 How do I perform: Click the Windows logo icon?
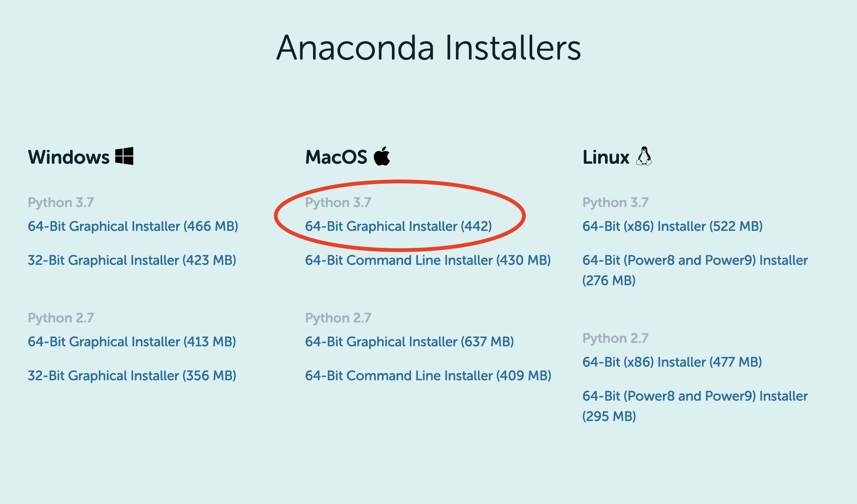click(124, 156)
